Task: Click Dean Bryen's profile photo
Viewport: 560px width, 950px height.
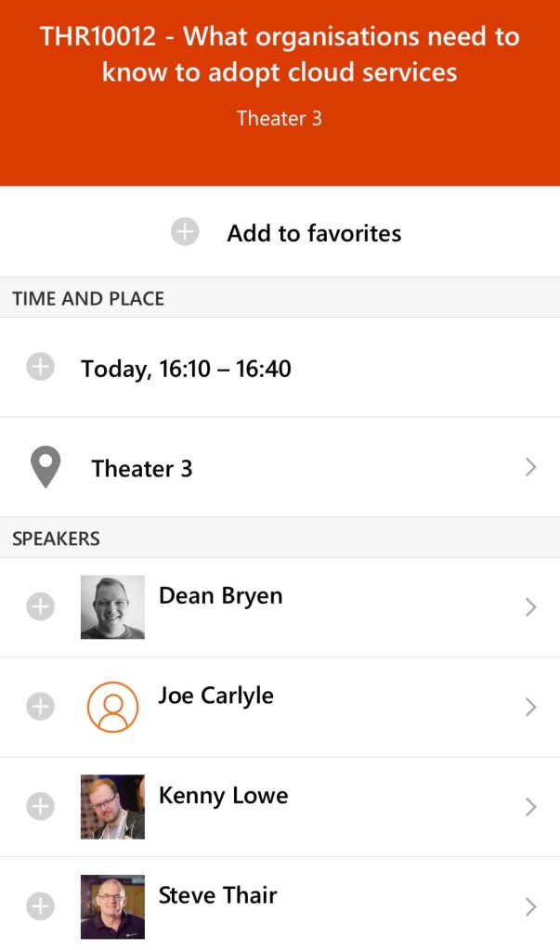Action: [112, 607]
